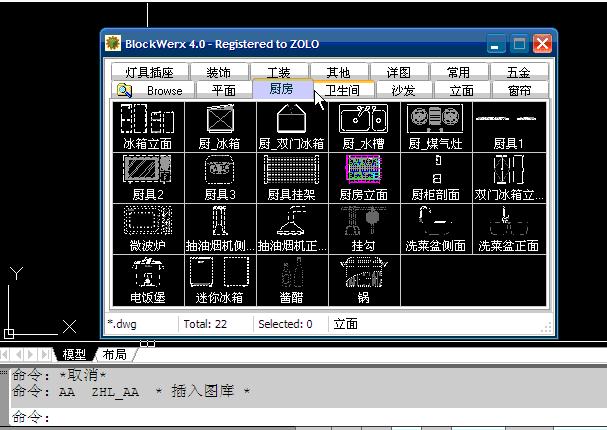The height and width of the screenshot is (430, 607).
Task: Choose the 锅 pot block
Action: [364, 280]
